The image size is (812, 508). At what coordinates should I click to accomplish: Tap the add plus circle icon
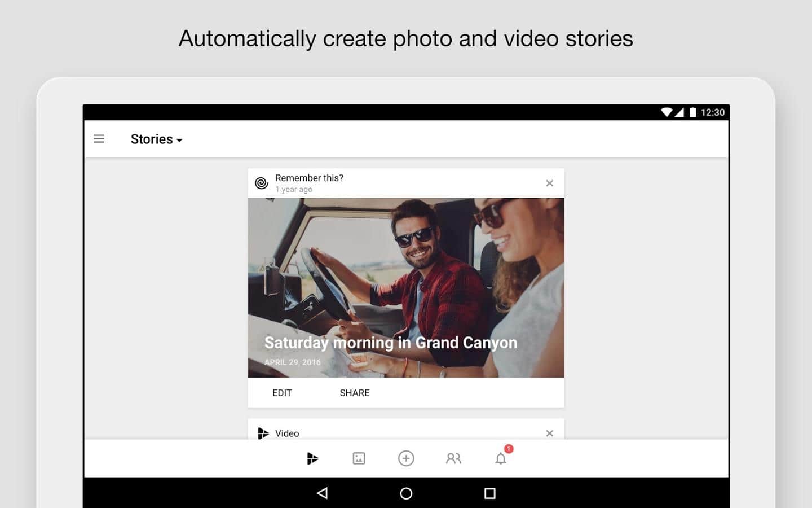[x=406, y=458]
